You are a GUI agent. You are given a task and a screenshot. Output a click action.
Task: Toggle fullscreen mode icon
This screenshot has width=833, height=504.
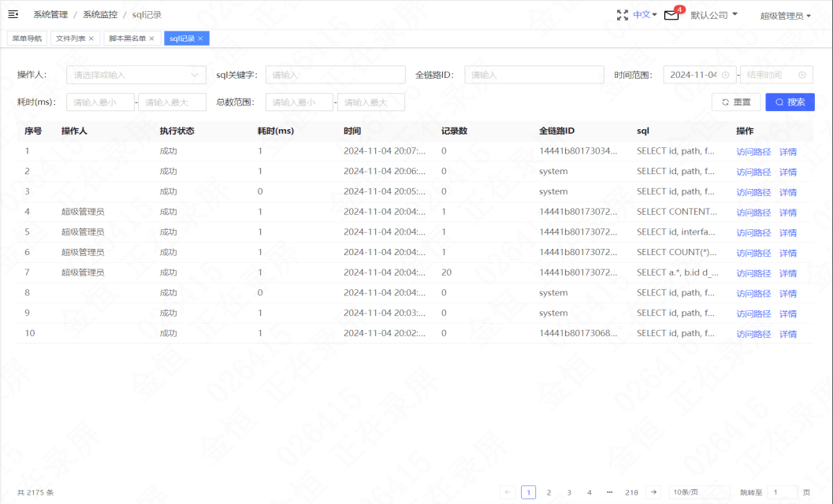[x=622, y=15]
